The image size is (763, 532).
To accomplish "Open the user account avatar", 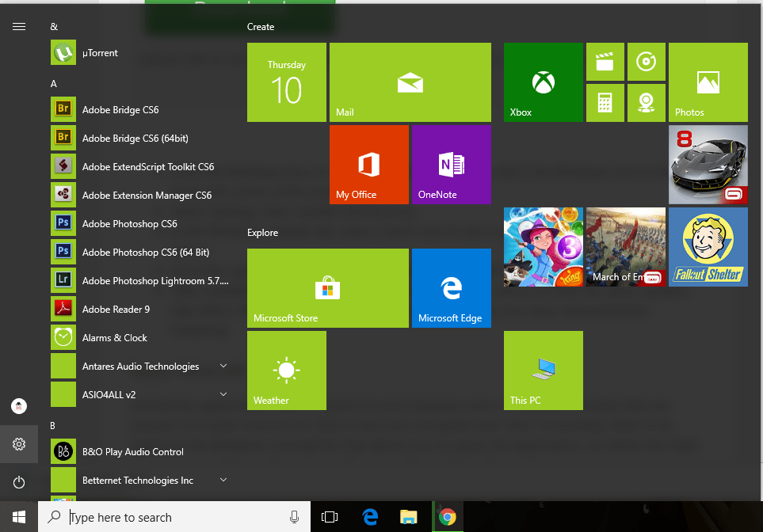I will [19, 406].
